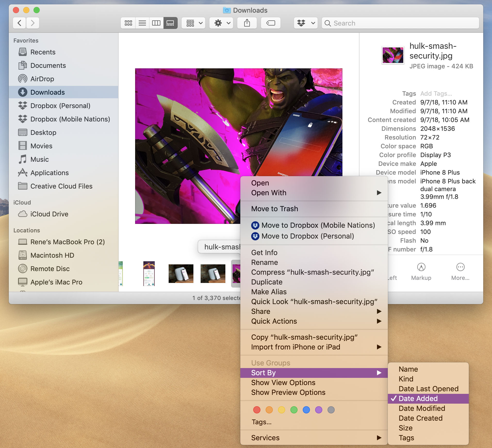
Task: Go forward with the right chevron button
Action: pyautogui.click(x=32, y=23)
